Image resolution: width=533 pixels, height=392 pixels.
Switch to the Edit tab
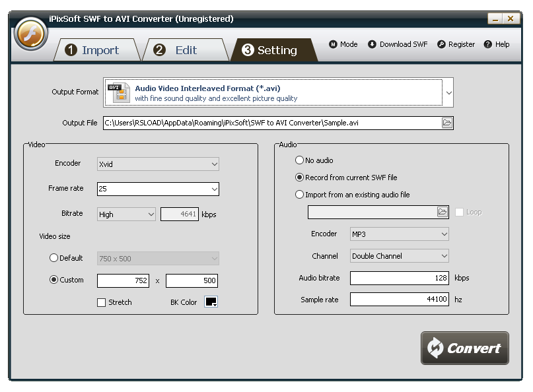(x=186, y=50)
